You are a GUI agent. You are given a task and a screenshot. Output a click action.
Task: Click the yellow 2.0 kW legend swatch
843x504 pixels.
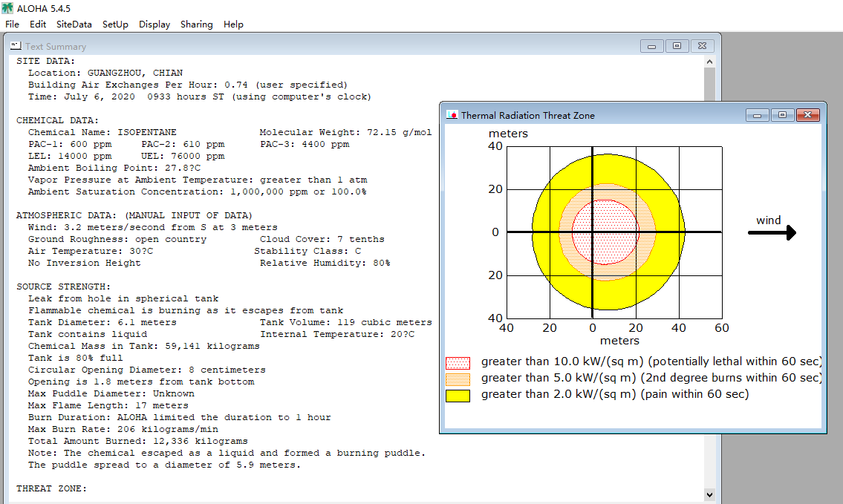tap(458, 396)
